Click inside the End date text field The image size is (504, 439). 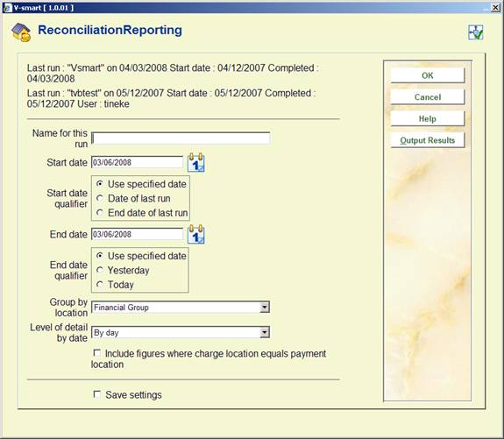tap(138, 234)
